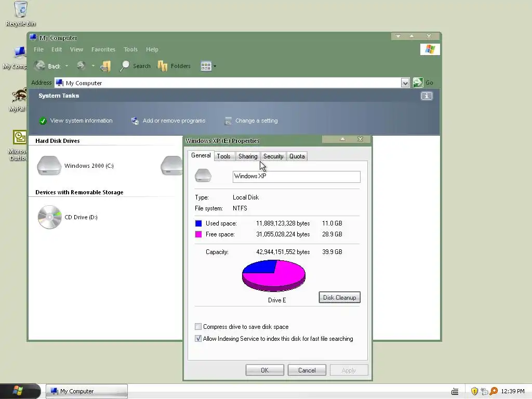Click the security shield tray icon
Screen dimensions: 532x399
474,391
